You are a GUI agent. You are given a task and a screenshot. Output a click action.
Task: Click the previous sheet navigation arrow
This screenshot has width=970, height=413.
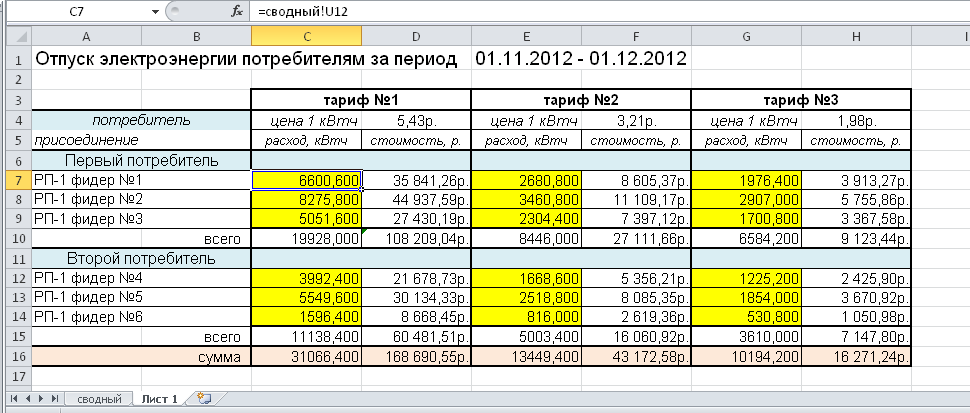click(x=27, y=398)
